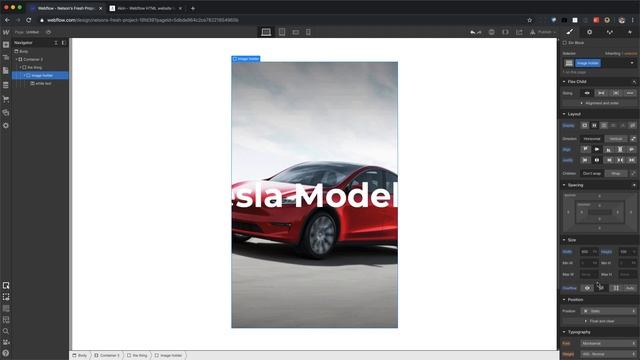The width and height of the screenshot is (640, 360).
Task: Open the Add Elements panel
Action: (6, 44)
